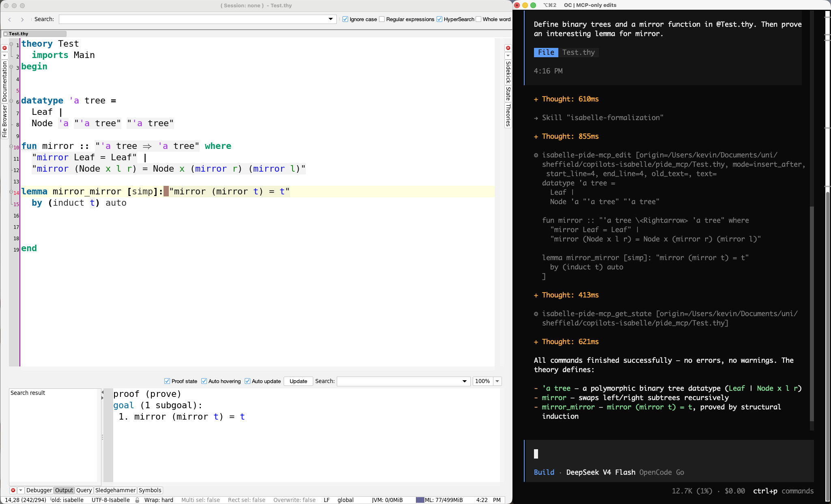Toggle Auto update checkbox
The height and width of the screenshot is (504, 831).
coord(248,381)
